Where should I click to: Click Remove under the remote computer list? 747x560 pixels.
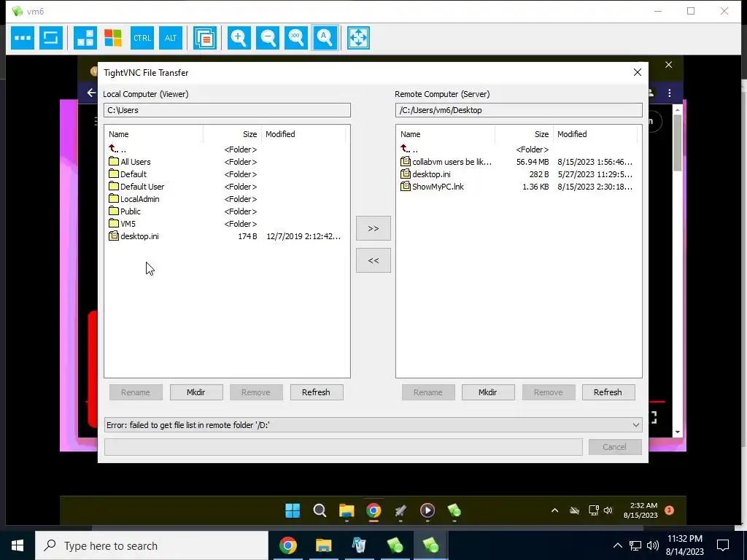click(x=549, y=392)
